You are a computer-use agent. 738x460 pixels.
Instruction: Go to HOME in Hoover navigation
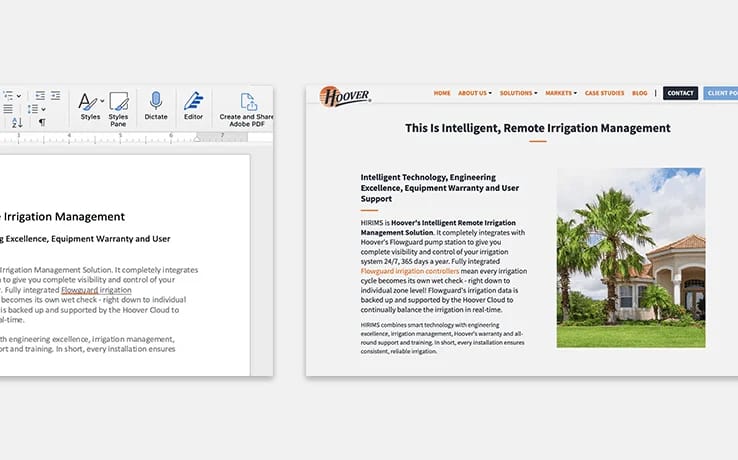442,93
